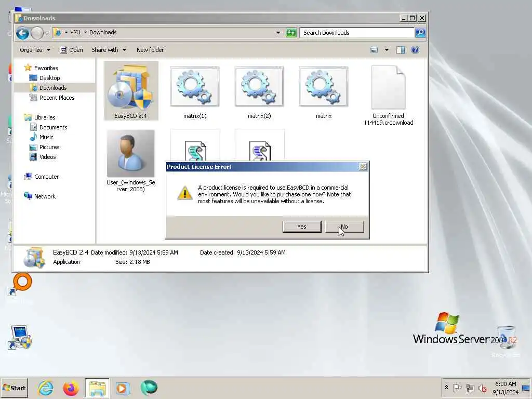Open the Organize menu

coord(35,50)
